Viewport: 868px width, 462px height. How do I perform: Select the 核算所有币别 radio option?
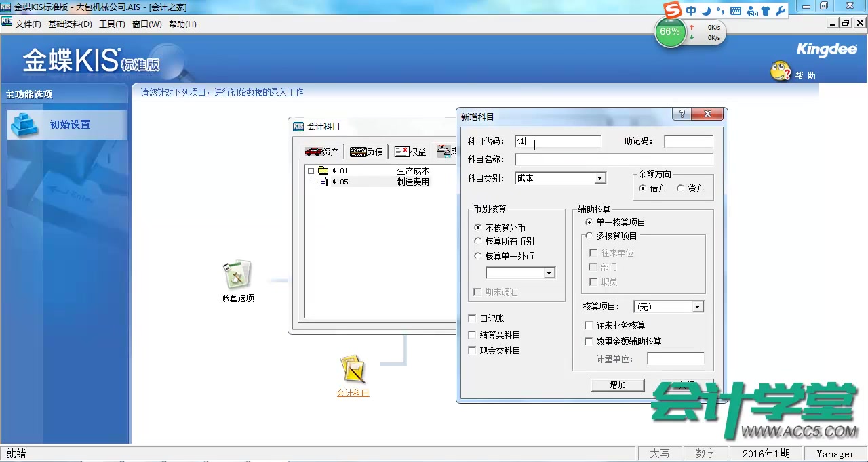tap(478, 242)
